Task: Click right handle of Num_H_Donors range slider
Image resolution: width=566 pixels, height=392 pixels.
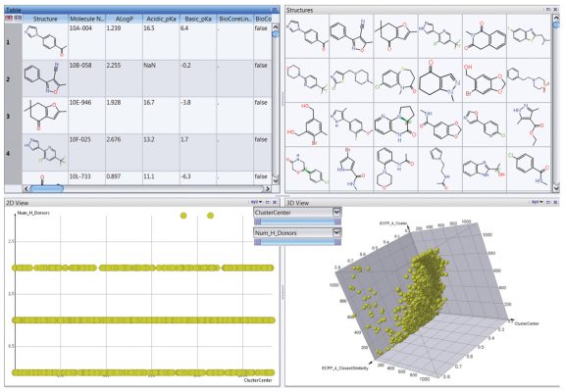Action: (x=337, y=242)
